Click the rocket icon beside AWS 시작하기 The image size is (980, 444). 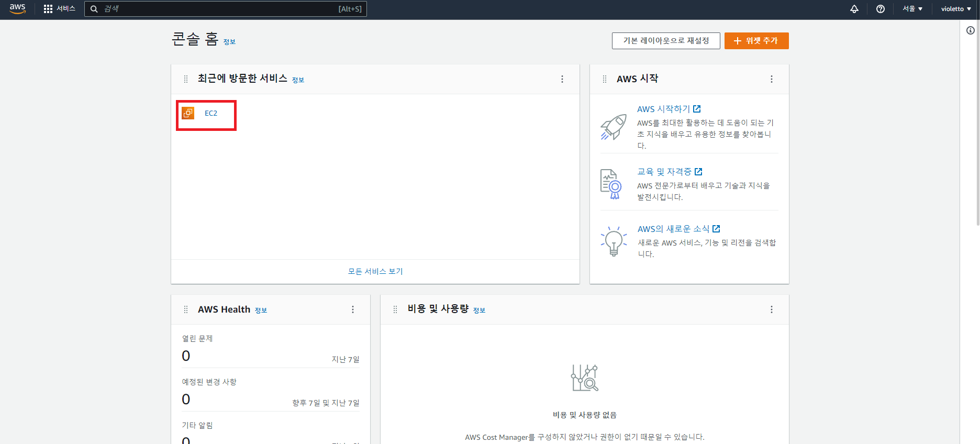[x=614, y=127]
